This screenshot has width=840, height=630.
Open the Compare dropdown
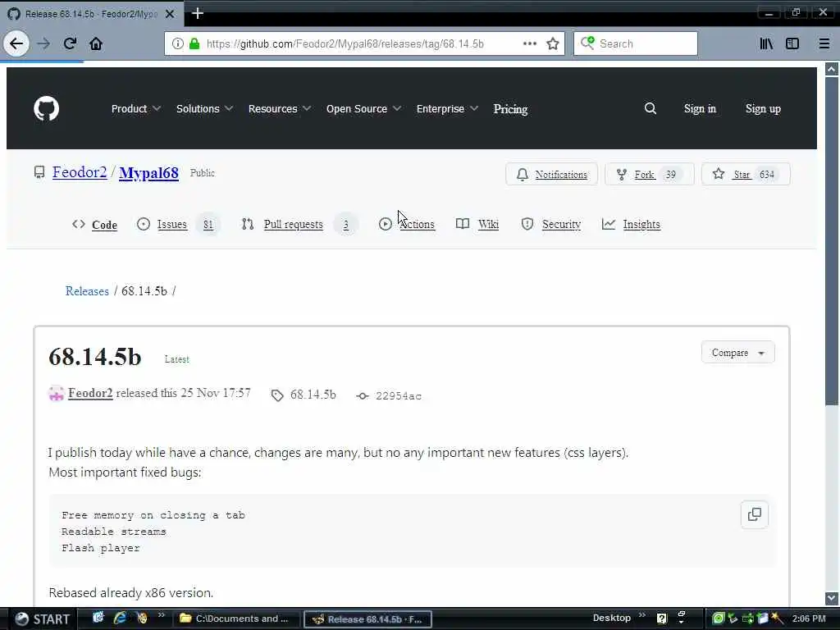click(737, 353)
